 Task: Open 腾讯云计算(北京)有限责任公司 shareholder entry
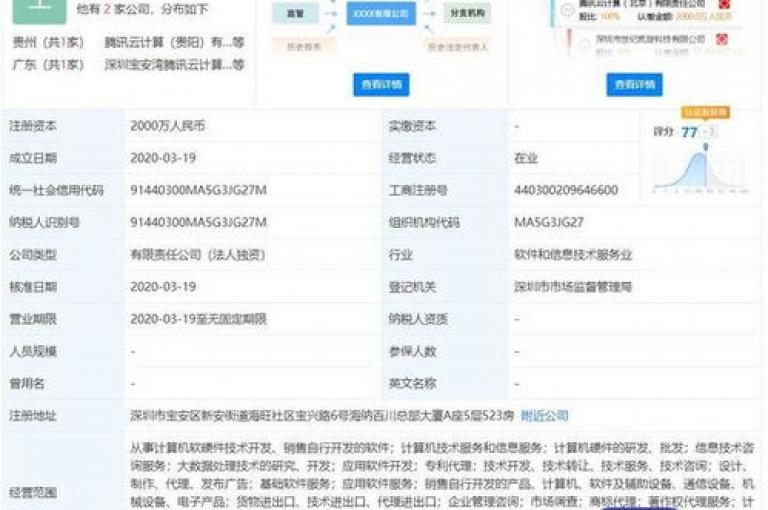coord(644,4)
